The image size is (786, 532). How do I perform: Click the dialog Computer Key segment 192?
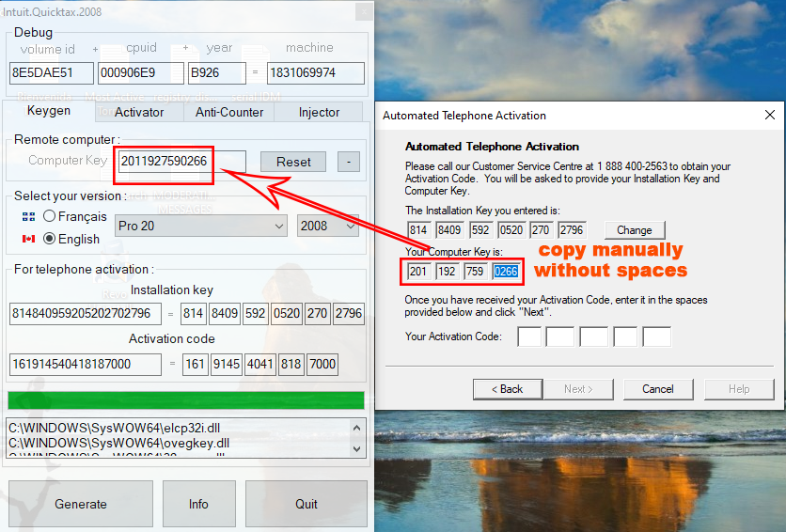point(447,272)
